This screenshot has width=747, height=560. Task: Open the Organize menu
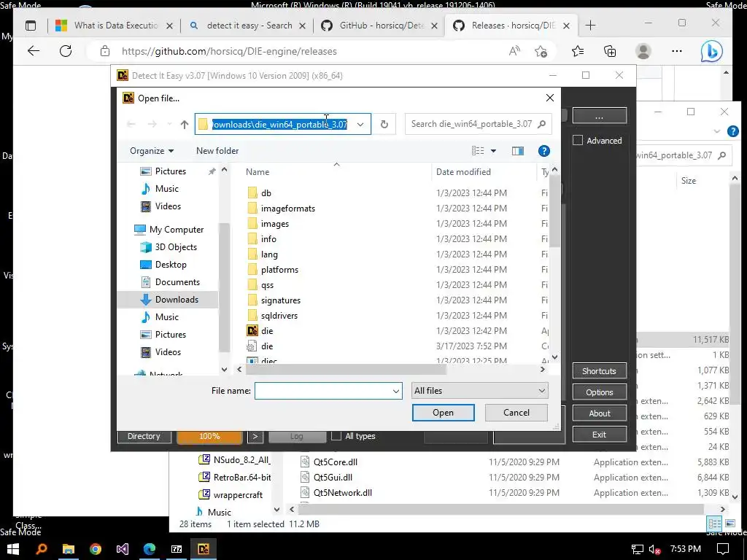point(152,151)
